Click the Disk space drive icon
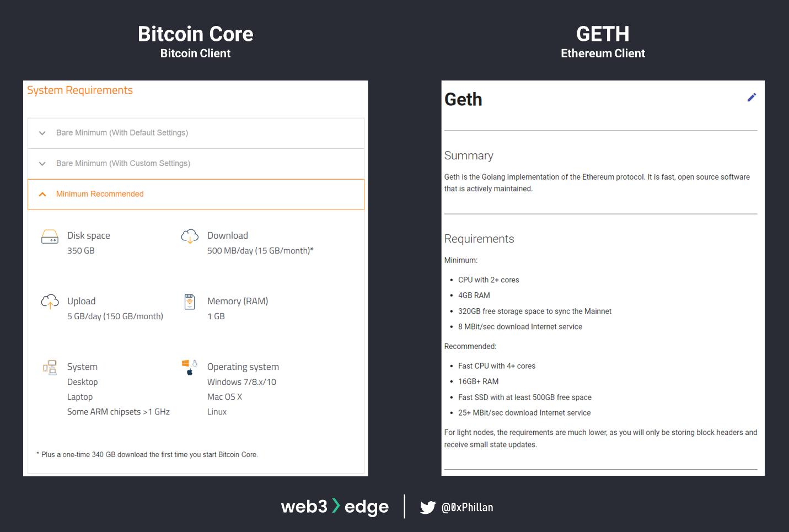 tap(50, 237)
